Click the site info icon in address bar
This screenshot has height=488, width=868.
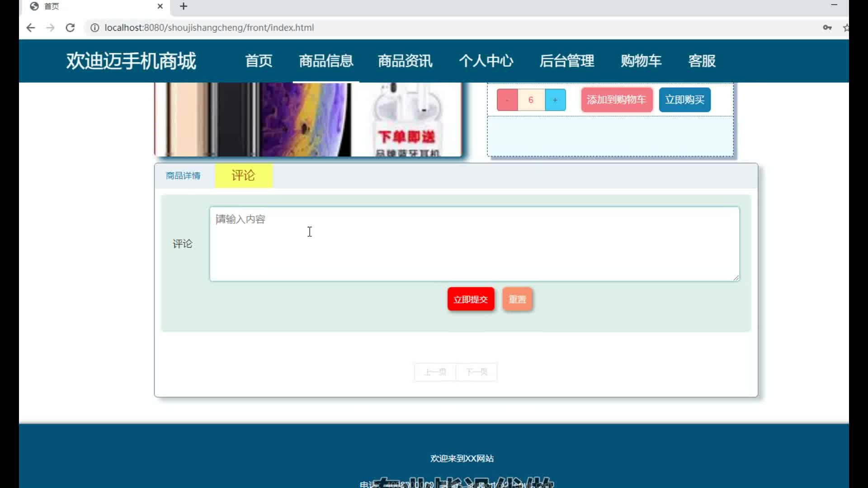coord(94,28)
